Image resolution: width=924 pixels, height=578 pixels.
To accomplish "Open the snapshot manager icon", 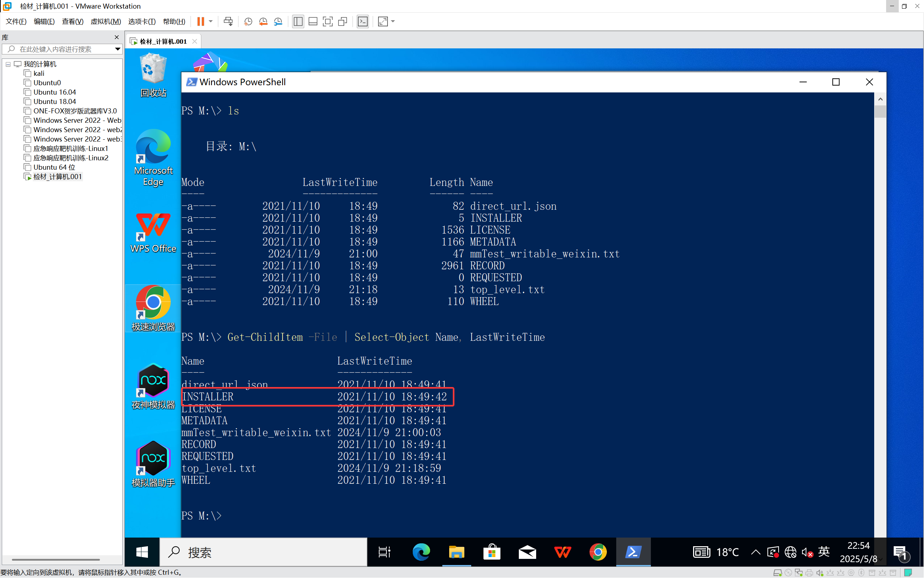I will (278, 21).
